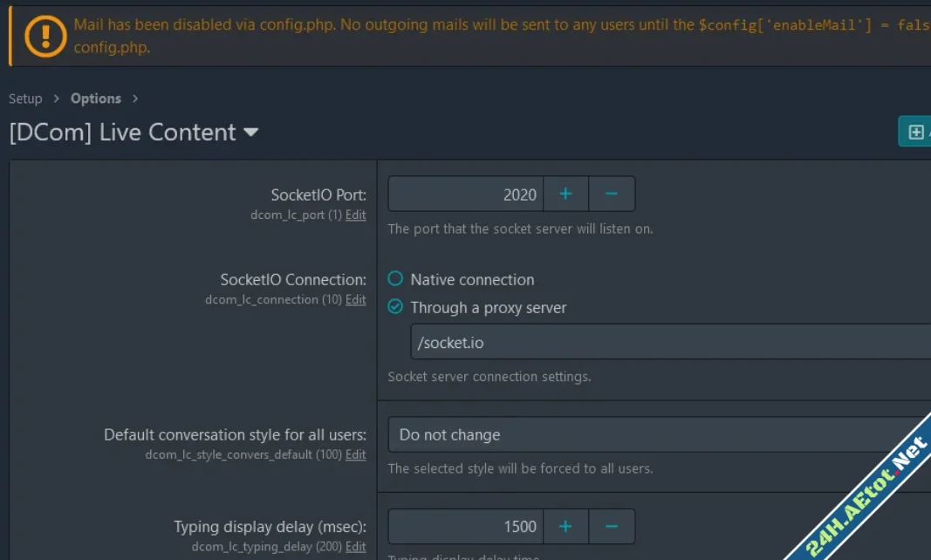
Task: Open Options breadcrumb link
Action: tap(96, 99)
